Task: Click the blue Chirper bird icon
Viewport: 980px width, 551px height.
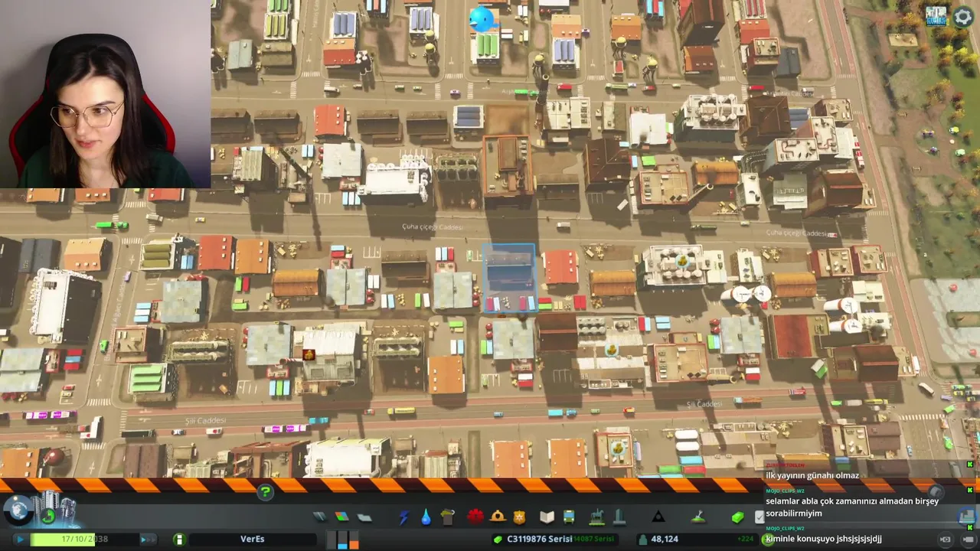Action: pos(482,18)
